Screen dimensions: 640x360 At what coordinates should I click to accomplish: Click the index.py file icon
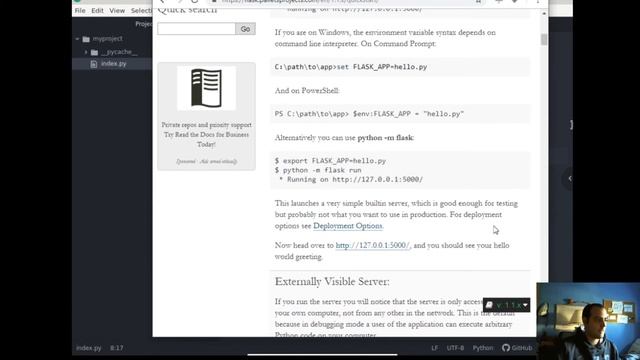[x=93, y=64]
